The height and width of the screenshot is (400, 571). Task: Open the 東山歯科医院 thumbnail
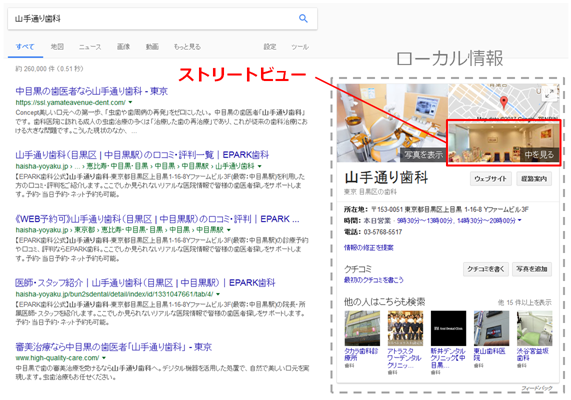click(491, 328)
